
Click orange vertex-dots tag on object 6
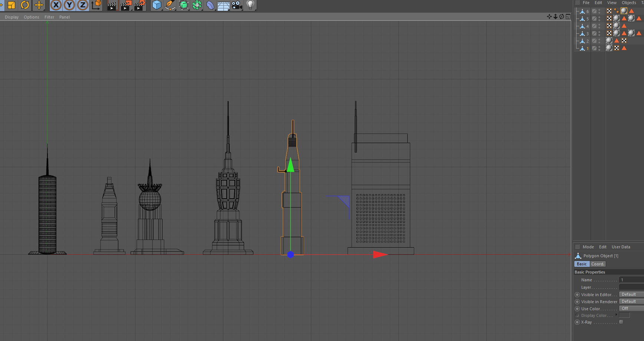coord(617,11)
